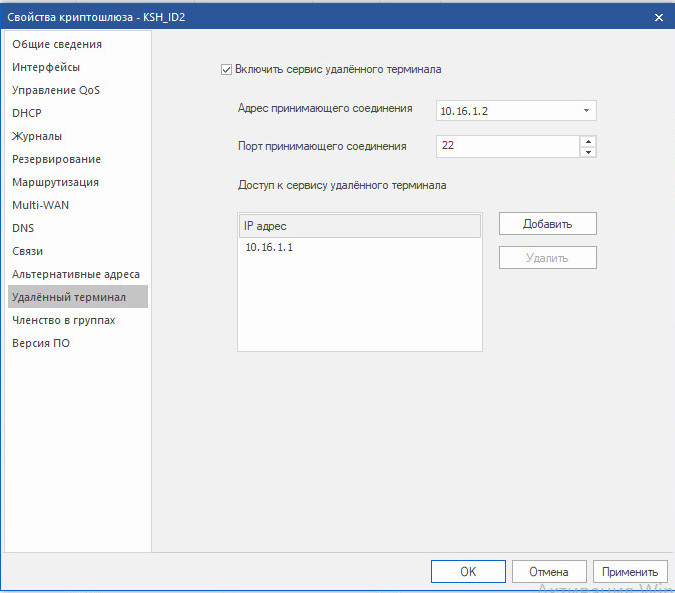Select IP address 10.16.1.1 in the list
The height and width of the screenshot is (593, 675).
click(359, 247)
